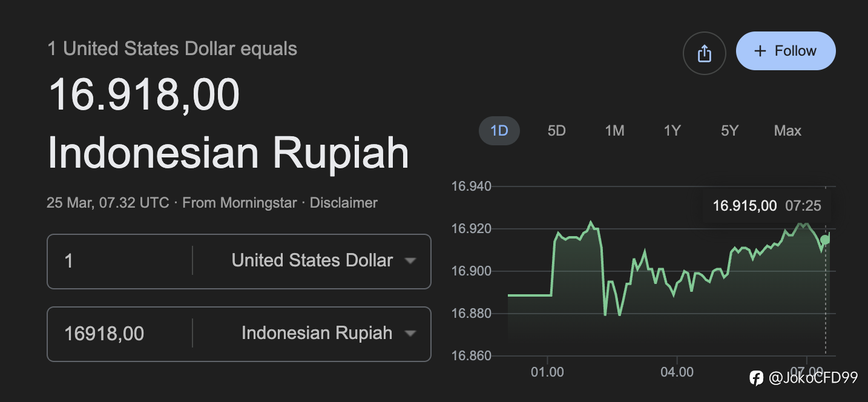Focus the United States Dollar amount field
The height and width of the screenshot is (402, 868).
point(121,261)
